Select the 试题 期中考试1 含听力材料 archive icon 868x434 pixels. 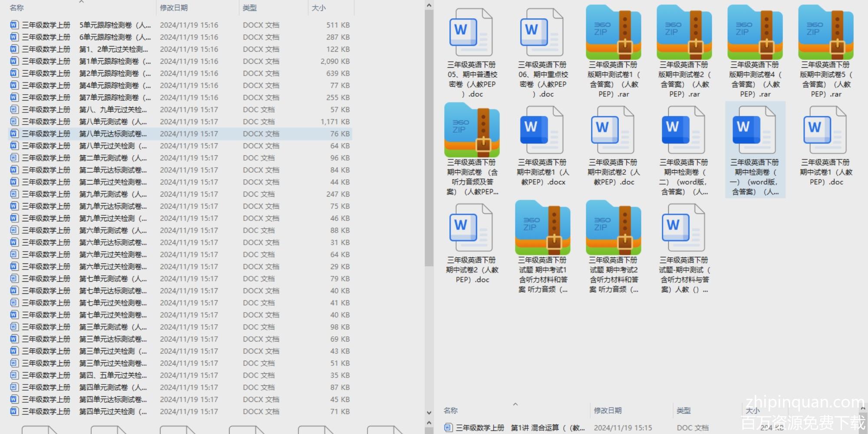pos(542,228)
